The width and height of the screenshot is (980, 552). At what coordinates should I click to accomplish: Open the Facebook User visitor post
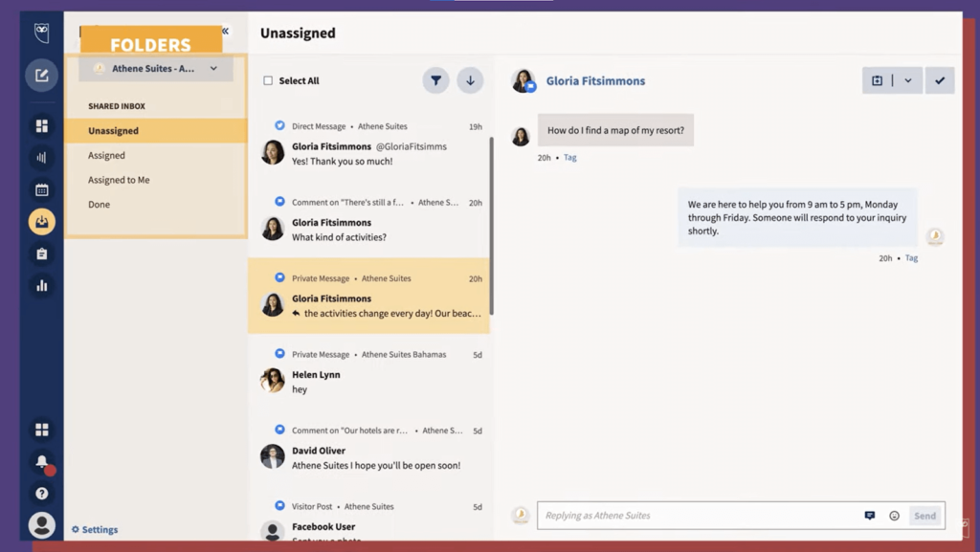(x=368, y=516)
